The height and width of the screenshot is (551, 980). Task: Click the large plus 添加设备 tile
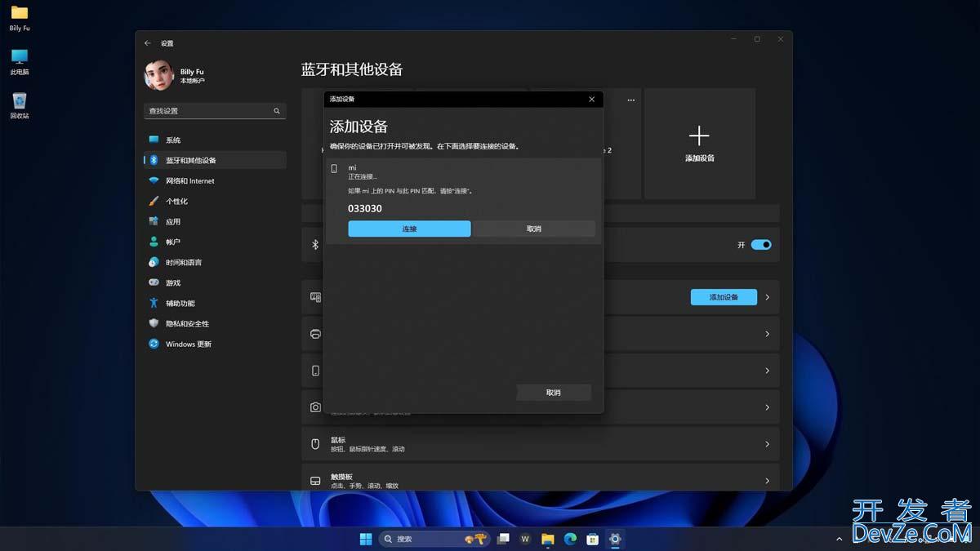coord(700,144)
